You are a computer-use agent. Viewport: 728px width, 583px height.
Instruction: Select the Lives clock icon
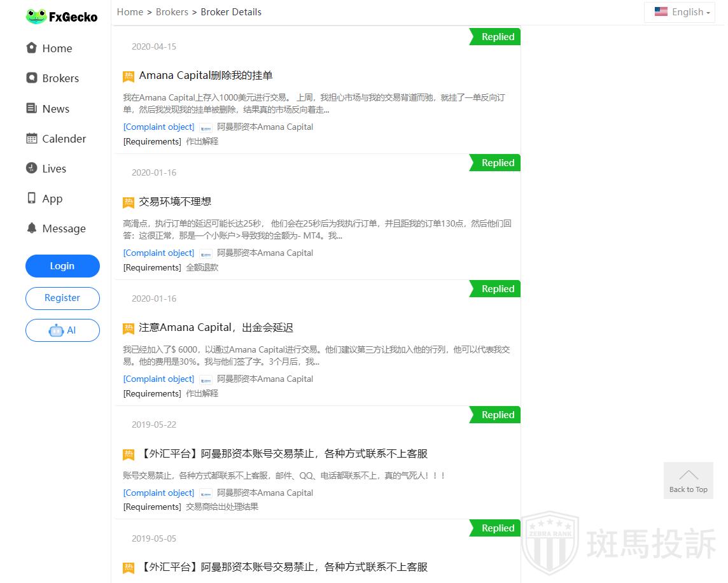[31, 168]
